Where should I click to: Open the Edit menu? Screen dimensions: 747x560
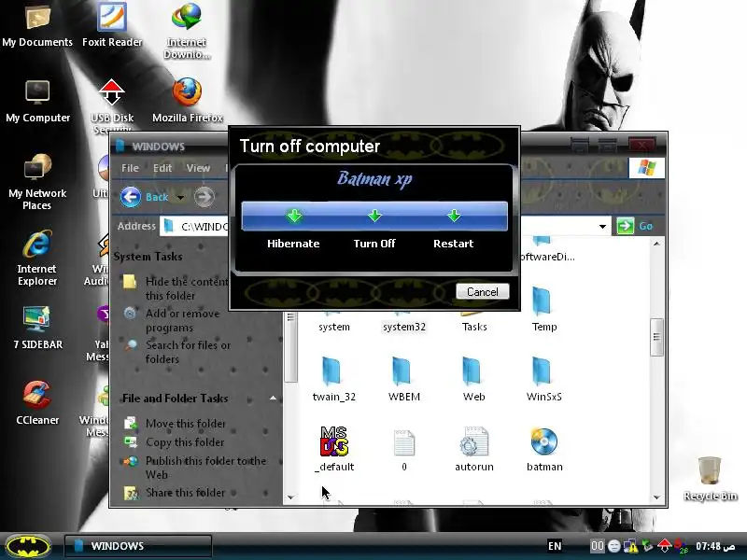click(162, 168)
